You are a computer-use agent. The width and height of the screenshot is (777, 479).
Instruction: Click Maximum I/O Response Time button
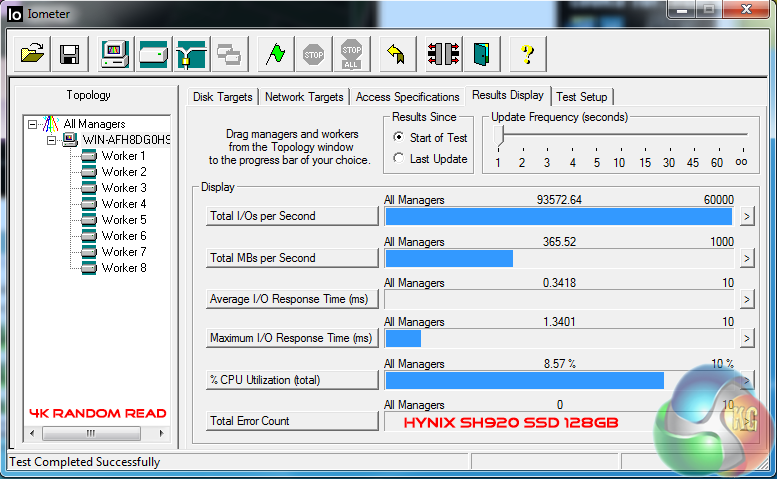[292, 338]
